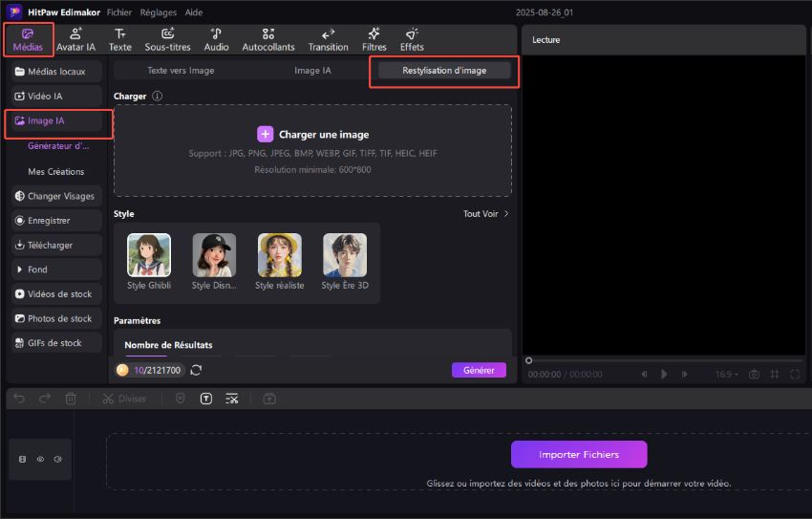
Task: Switch to the Image IA tab
Action: (312, 71)
